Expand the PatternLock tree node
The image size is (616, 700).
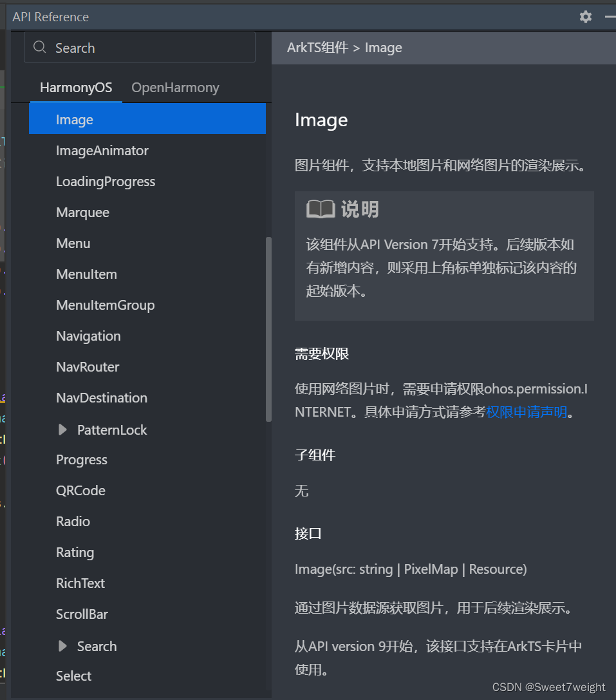click(x=62, y=430)
